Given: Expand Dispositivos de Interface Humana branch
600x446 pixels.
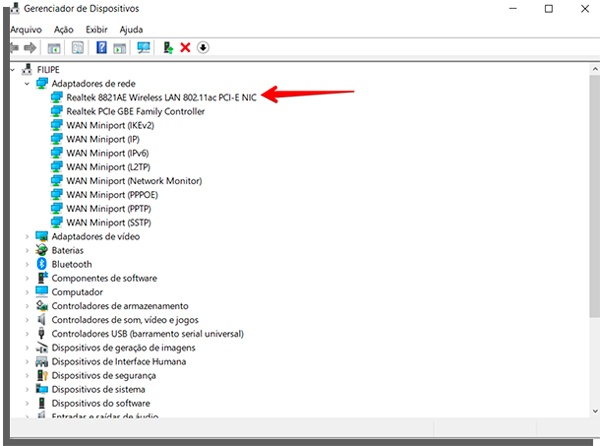Looking at the screenshot, I should click(27, 361).
